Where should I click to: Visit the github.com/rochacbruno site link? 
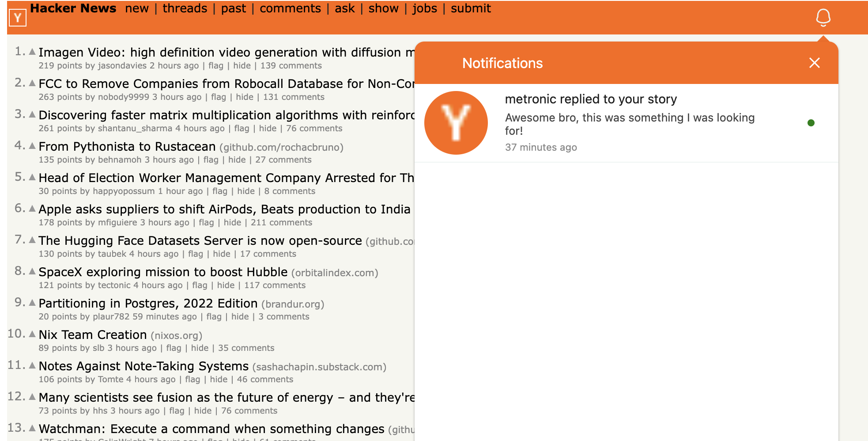[281, 147]
